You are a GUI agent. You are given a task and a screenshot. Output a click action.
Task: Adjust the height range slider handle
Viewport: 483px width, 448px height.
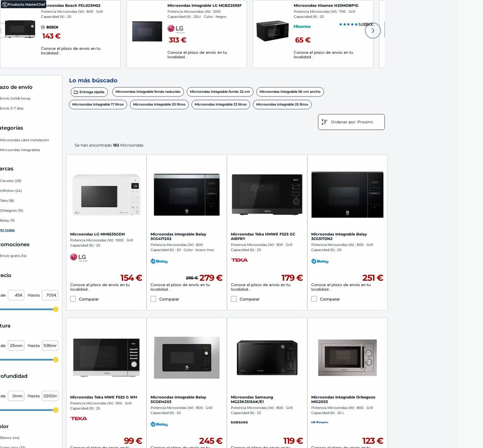[56, 360]
